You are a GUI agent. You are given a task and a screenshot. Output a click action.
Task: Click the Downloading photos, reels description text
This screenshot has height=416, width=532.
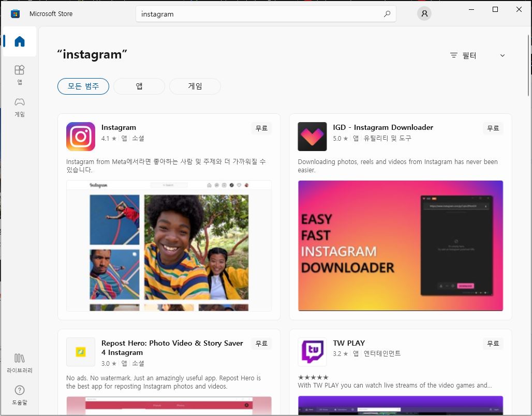pyautogui.click(x=397, y=166)
